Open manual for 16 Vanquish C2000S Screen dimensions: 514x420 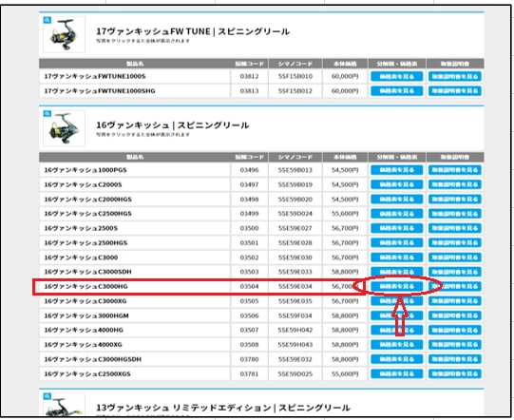pos(455,184)
